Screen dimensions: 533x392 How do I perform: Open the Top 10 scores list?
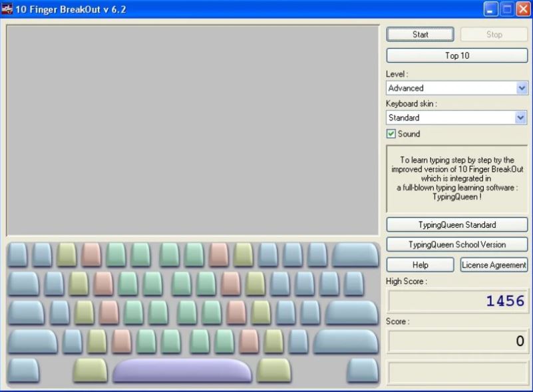pos(457,55)
